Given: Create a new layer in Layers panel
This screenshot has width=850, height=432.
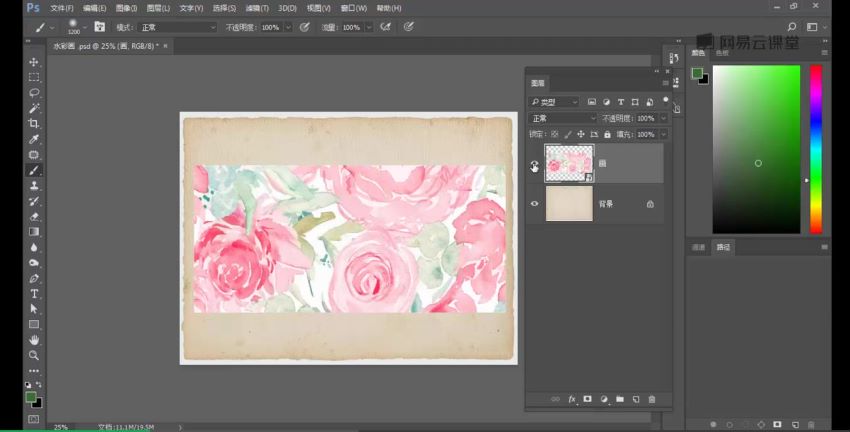Looking at the screenshot, I should (x=636, y=399).
